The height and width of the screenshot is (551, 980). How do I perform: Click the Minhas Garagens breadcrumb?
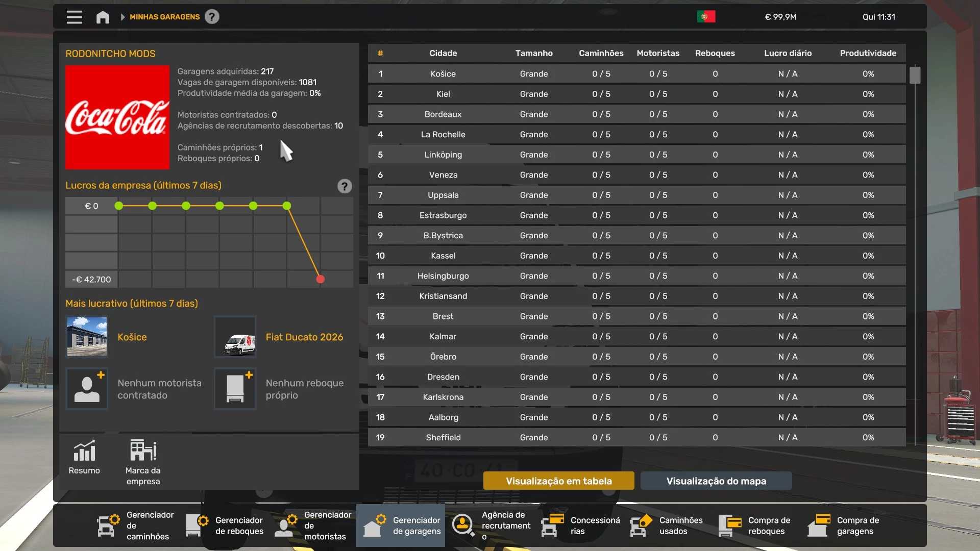pyautogui.click(x=164, y=17)
